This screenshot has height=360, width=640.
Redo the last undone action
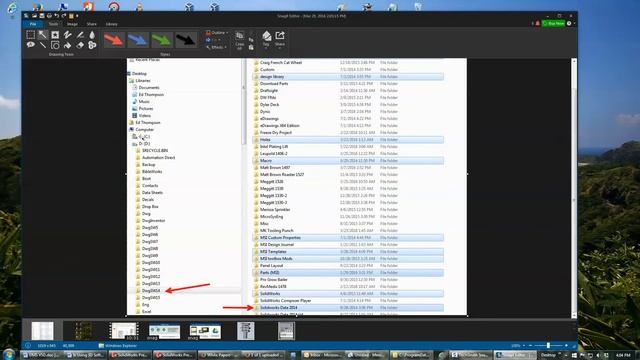[x=64, y=16]
